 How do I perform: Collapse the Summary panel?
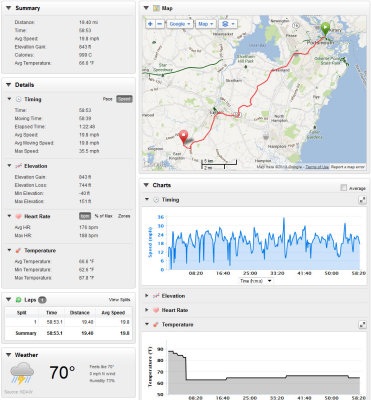tap(8, 8)
